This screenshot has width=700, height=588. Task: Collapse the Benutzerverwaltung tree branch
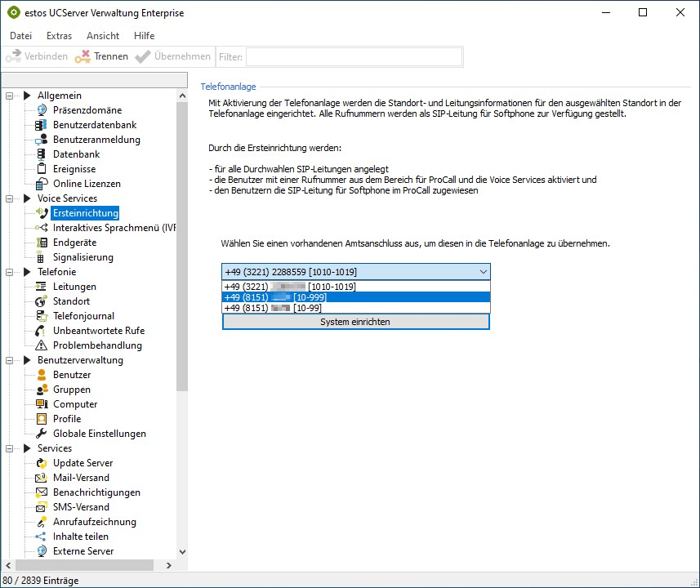[x=11, y=360]
